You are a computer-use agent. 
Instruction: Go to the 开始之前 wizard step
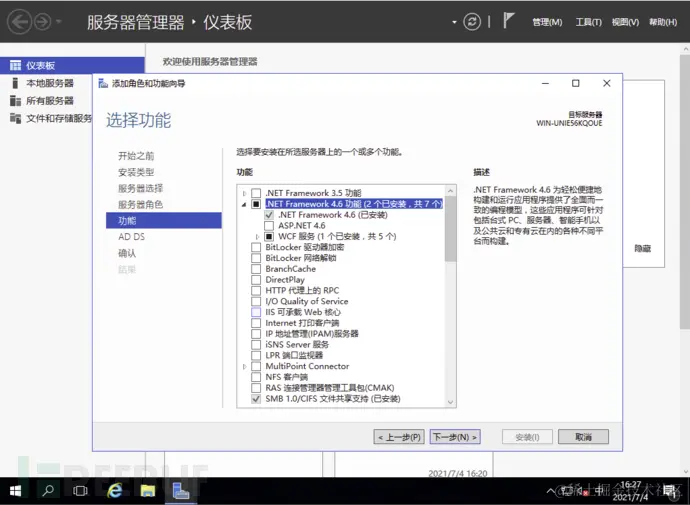(x=136, y=156)
